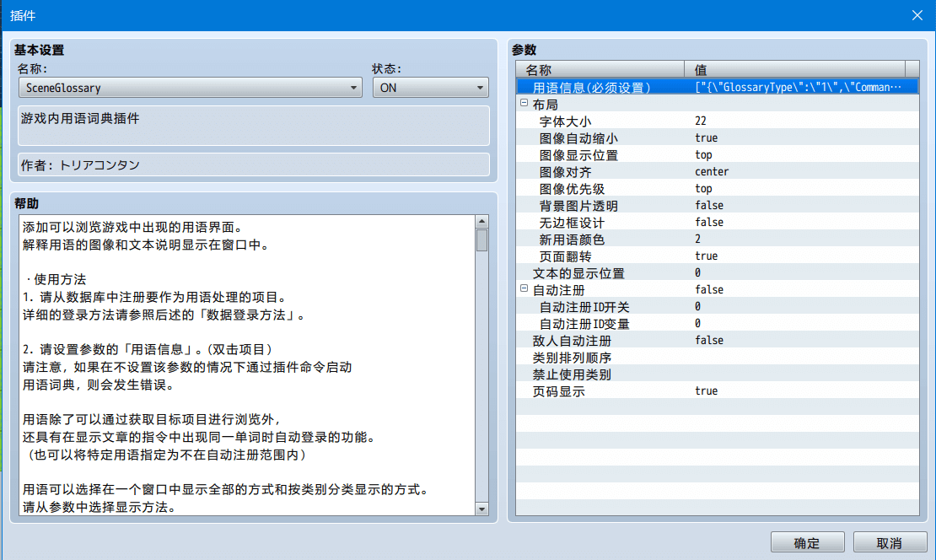Select the 敌人自动注册 parameter
The width and height of the screenshot is (936, 560).
717,340
